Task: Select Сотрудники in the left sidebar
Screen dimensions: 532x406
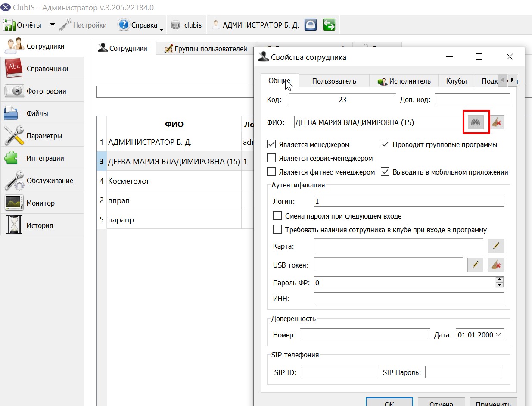Action: coord(42,46)
